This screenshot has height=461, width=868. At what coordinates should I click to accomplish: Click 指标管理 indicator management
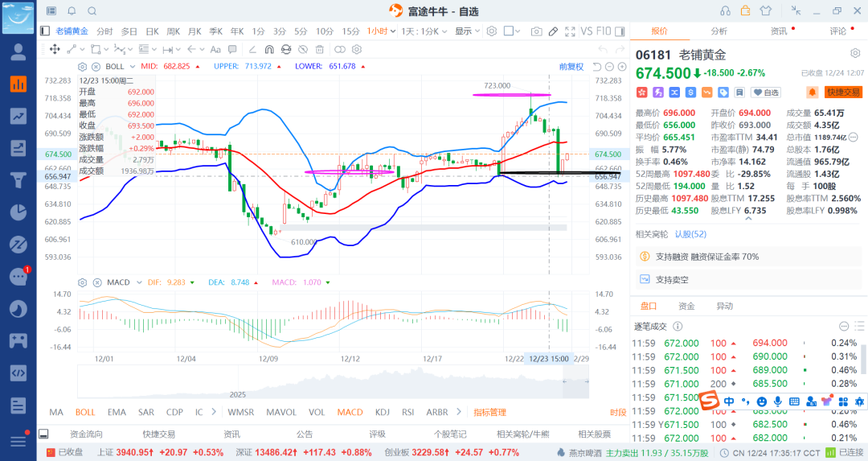(489, 412)
